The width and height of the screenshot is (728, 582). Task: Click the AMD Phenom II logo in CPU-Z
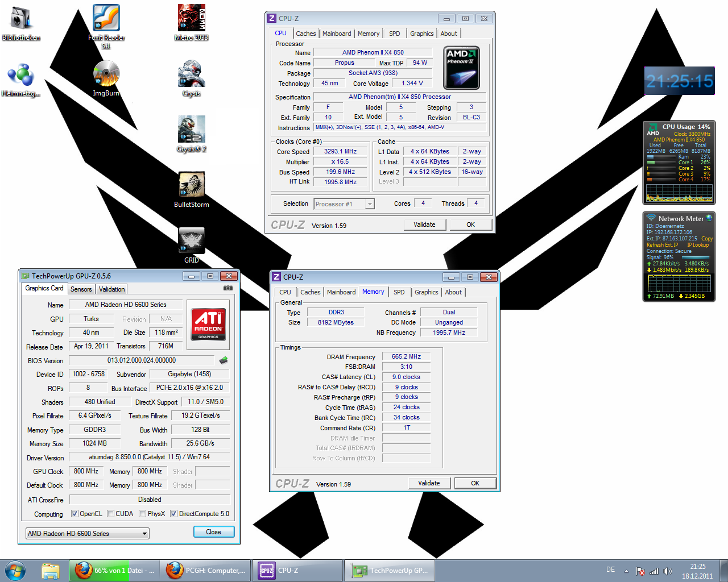pos(461,68)
